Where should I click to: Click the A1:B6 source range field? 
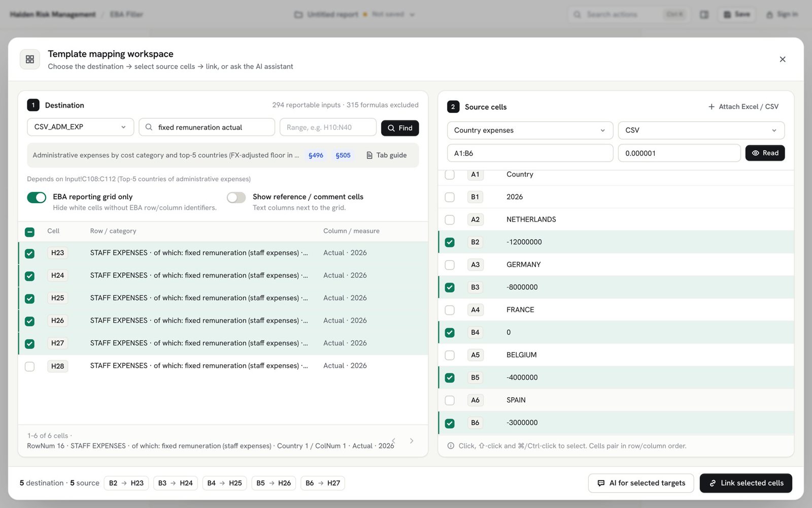click(x=530, y=153)
